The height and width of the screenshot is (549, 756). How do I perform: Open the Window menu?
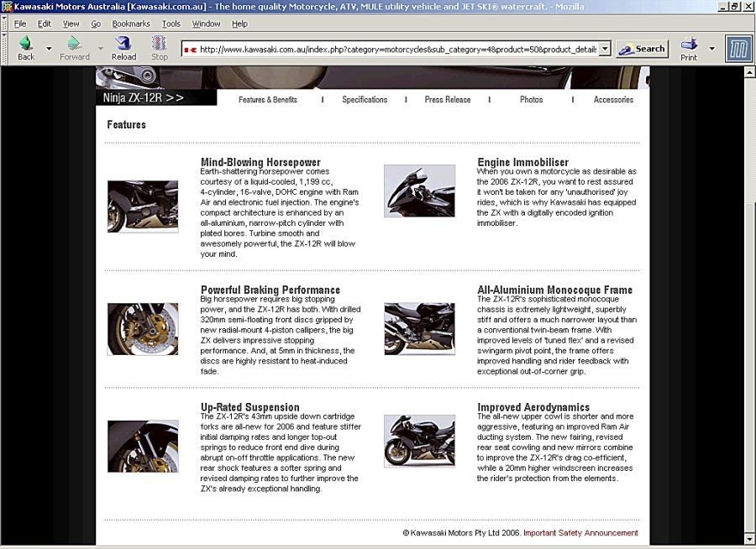click(x=207, y=24)
